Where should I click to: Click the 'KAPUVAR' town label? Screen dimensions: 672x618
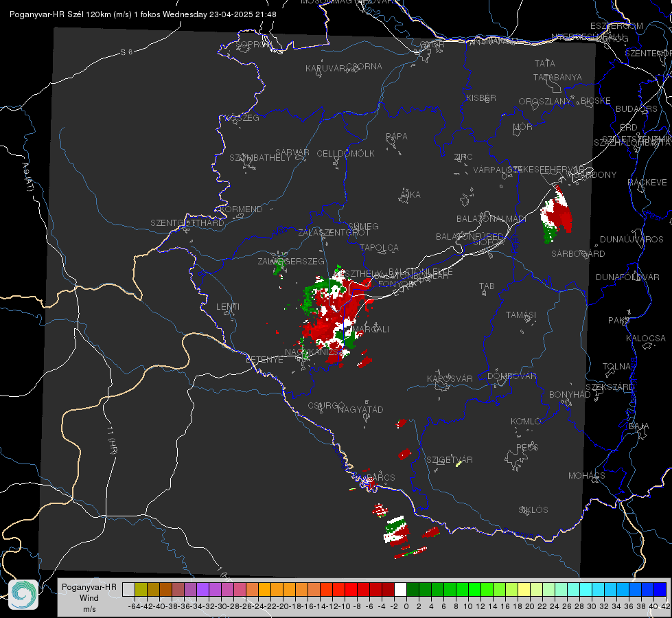(325, 69)
